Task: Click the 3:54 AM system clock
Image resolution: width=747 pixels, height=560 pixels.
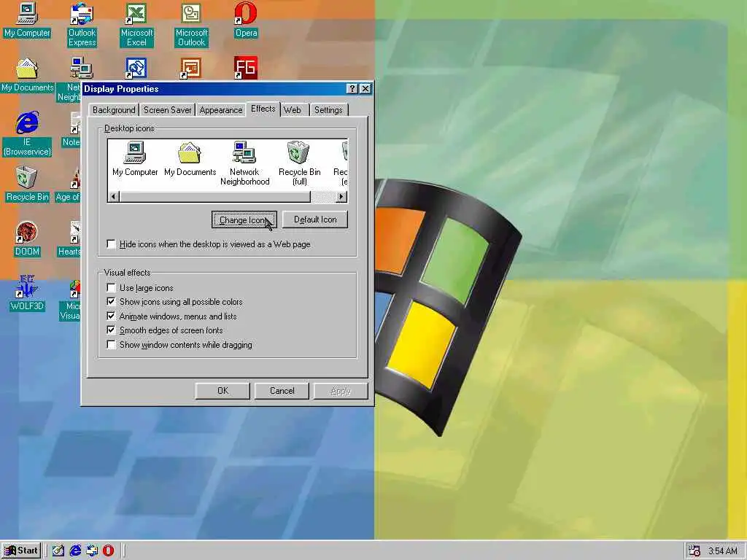Action: [x=723, y=551]
